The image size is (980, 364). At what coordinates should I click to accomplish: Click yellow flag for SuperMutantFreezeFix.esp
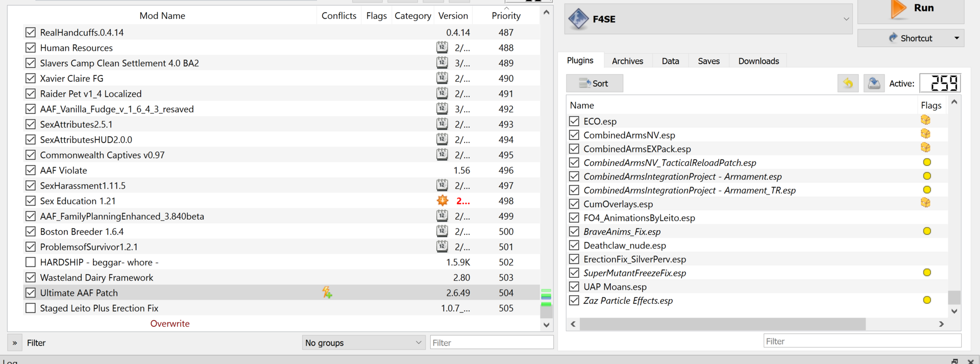click(927, 273)
